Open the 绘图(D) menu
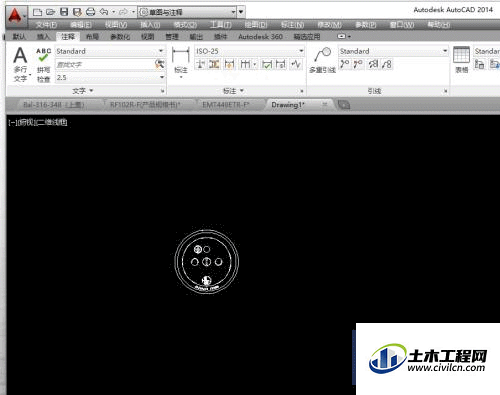This screenshot has height=395, width=500. coord(256,25)
